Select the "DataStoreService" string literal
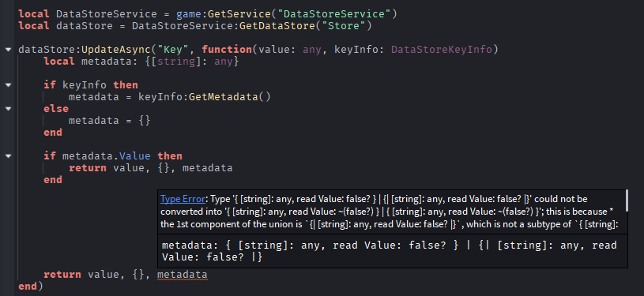Screen dimensions: 644x296 (x=333, y=14)
